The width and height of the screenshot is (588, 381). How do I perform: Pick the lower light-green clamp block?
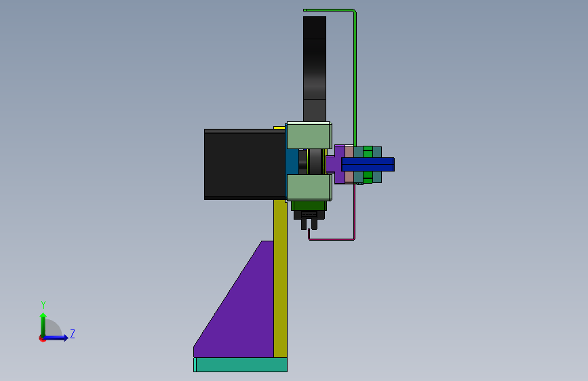pos(309,188)
